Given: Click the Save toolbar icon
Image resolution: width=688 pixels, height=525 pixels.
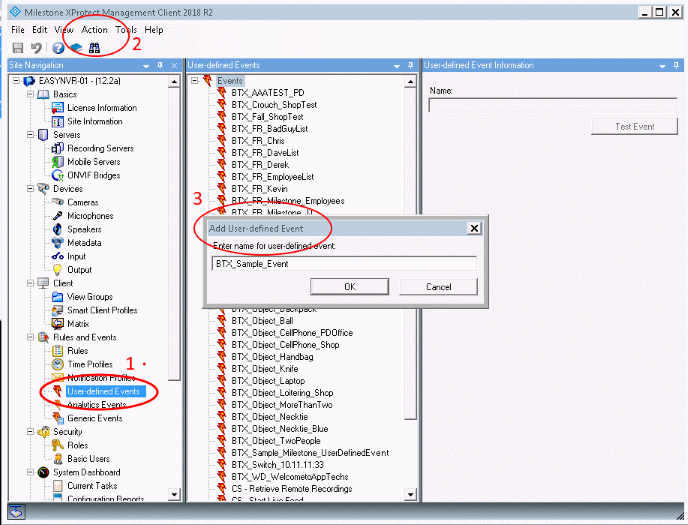Looking at the screenshot, I should (18, 48).
